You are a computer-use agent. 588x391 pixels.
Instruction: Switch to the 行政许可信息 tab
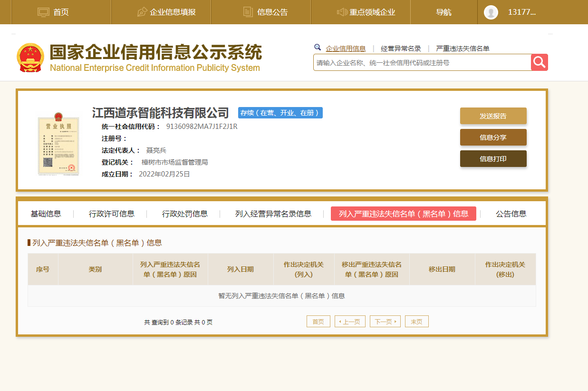(x=112, y=214)
